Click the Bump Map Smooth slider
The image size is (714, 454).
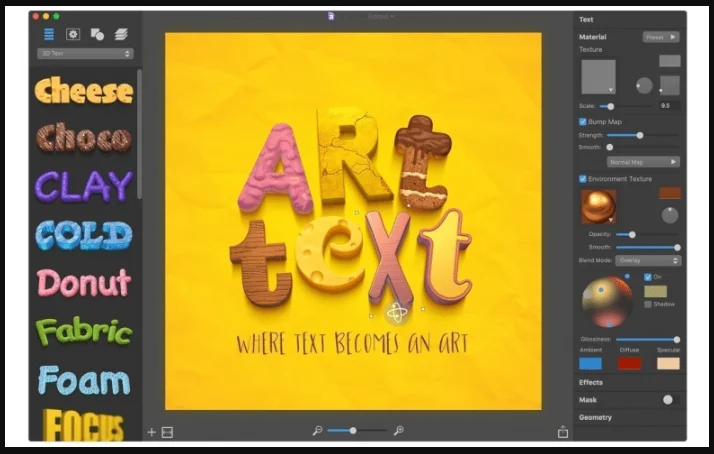(x=642, y=147)
